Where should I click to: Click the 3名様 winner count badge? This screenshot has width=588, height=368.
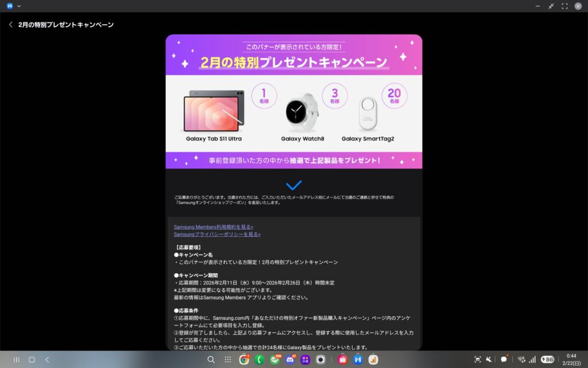pyautogui.click(x=335, y=96)
